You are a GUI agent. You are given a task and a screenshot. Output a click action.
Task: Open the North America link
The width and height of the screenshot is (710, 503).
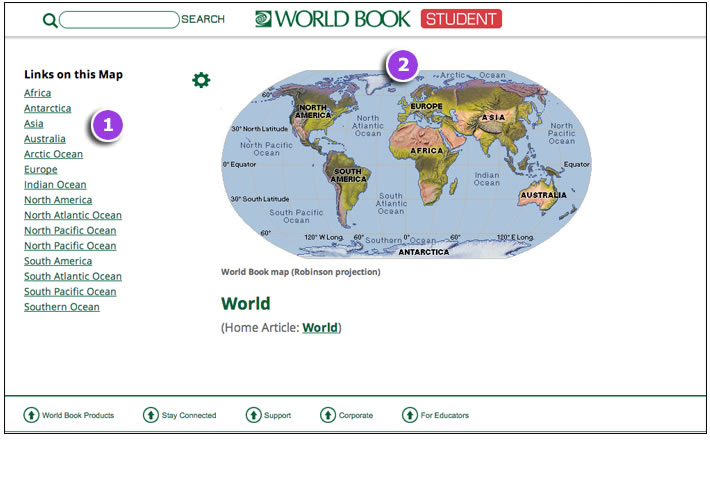[x=58, y=200]
